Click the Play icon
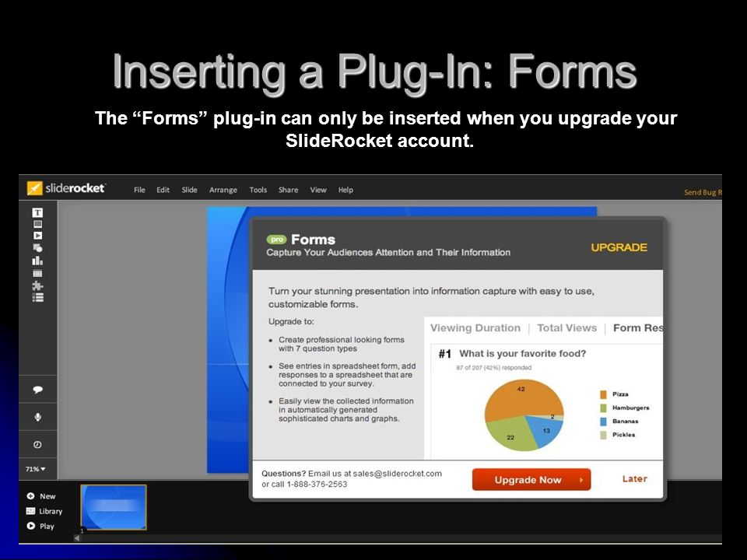 tap(30, 527)
